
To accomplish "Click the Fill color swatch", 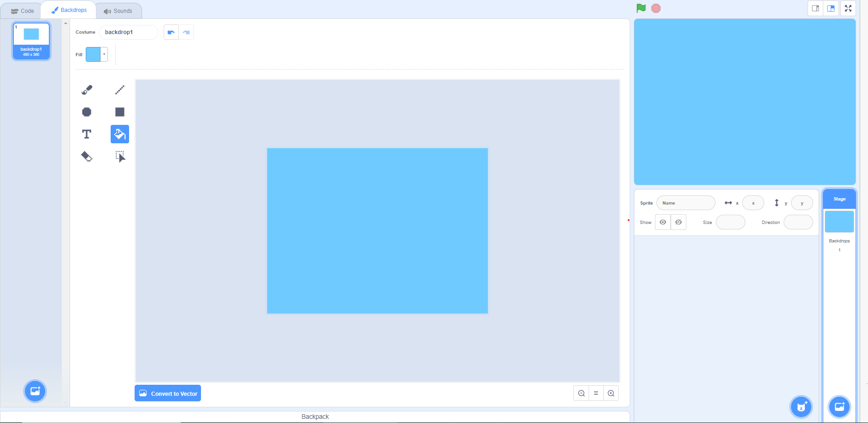I will coord(94,54).
